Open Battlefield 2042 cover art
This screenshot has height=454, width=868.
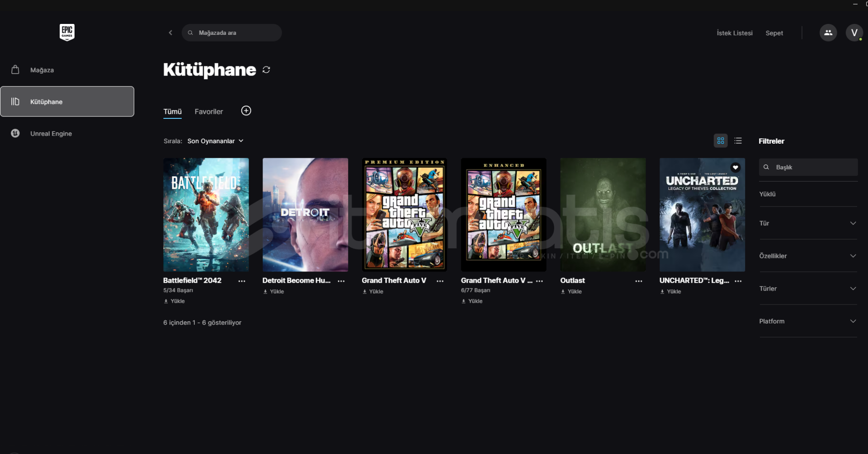pos(206,215)
